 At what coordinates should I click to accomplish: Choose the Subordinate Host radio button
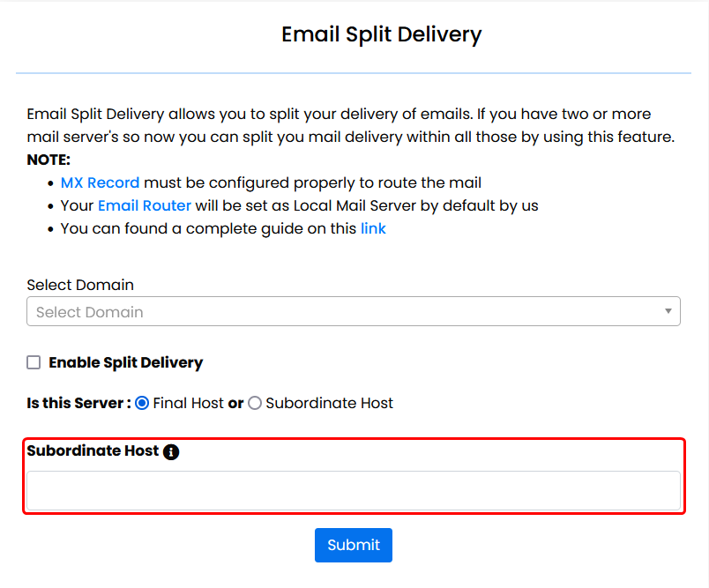255,403
